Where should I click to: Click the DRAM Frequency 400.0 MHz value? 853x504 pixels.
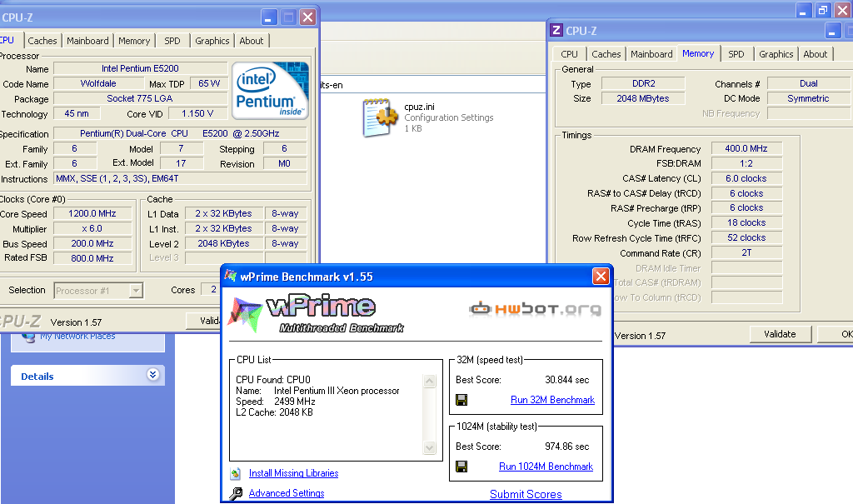[x=746, y=148]
